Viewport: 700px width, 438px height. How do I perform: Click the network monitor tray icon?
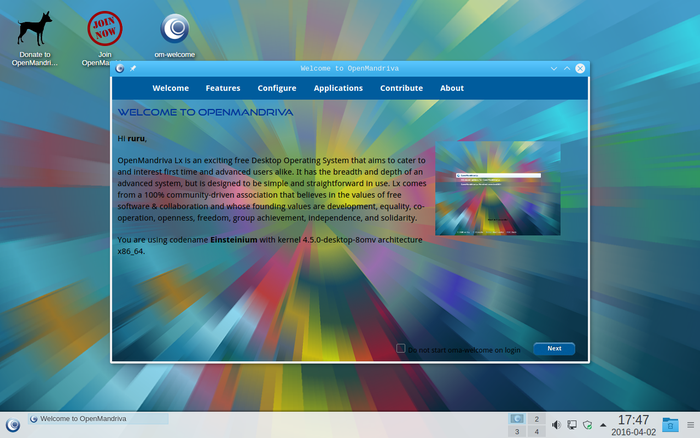(x=572, y=424)
